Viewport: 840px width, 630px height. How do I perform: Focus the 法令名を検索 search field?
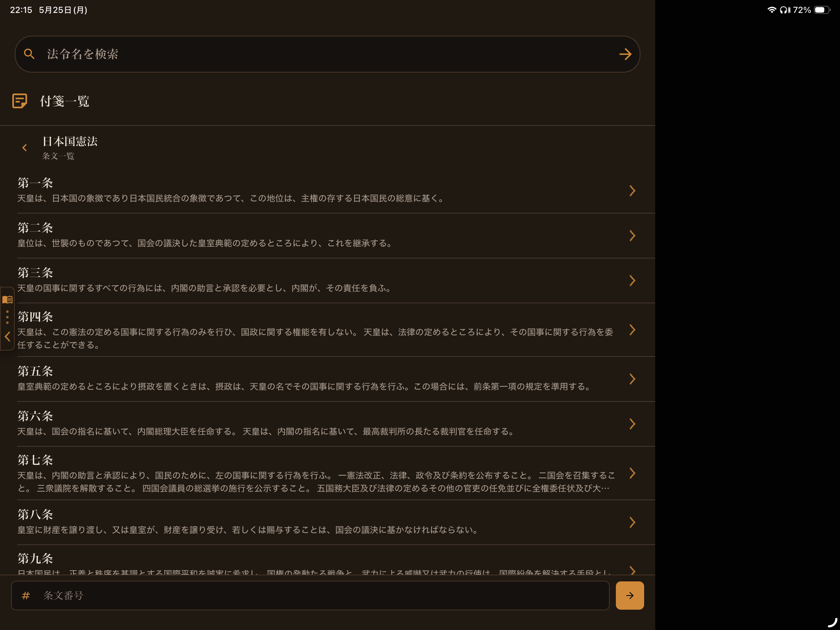[x=327, y=54]
